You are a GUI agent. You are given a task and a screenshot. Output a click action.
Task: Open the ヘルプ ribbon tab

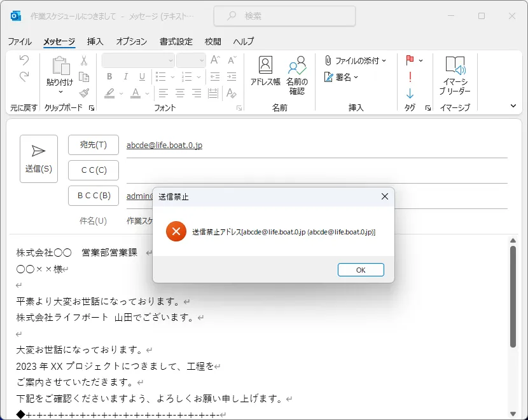click(244, 41)
